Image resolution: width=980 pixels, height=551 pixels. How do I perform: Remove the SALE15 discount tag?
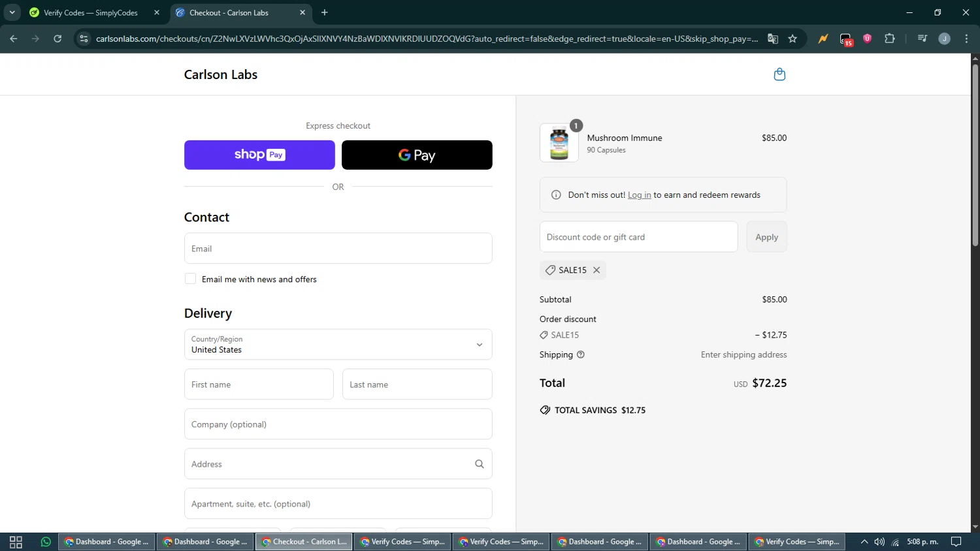click(x=596, y=270)
